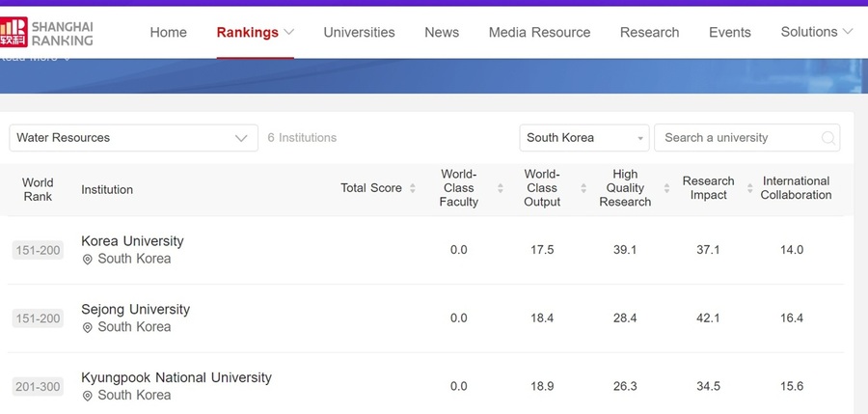Sort by World-Class Faculty arrows icon
This screenshot has height=414, width=868.
[x=502, y=188]
